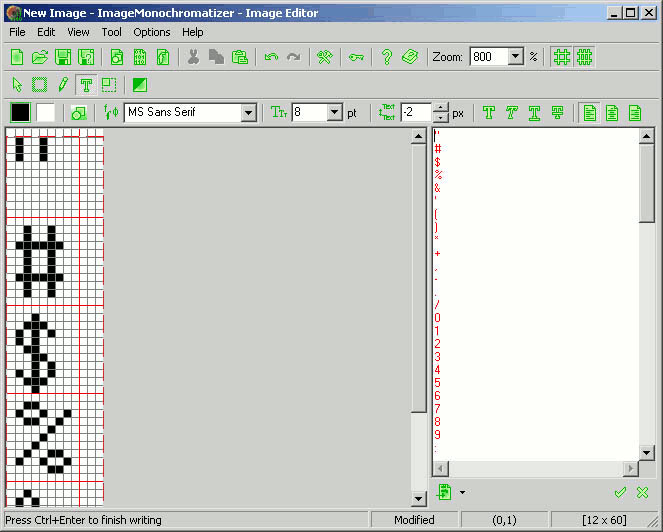Toggle the grid display button

(x=562, y=57)
